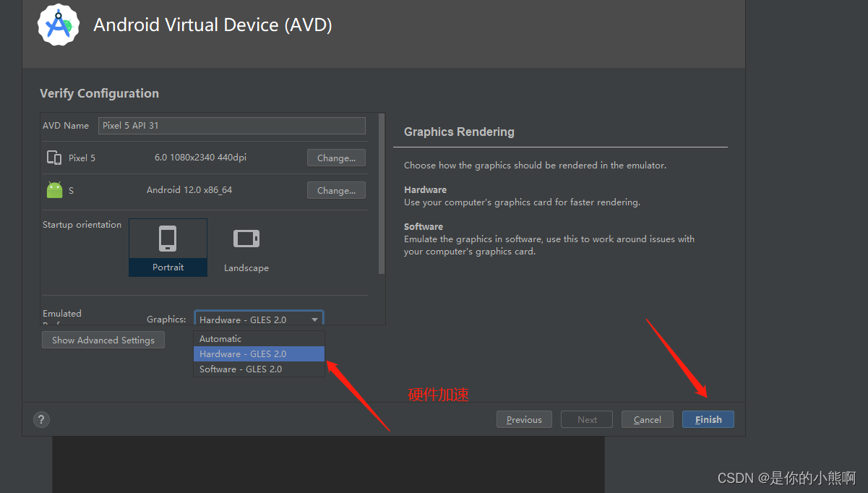Click the bold 'Hardware' help heading

click(x=425, y=189)
